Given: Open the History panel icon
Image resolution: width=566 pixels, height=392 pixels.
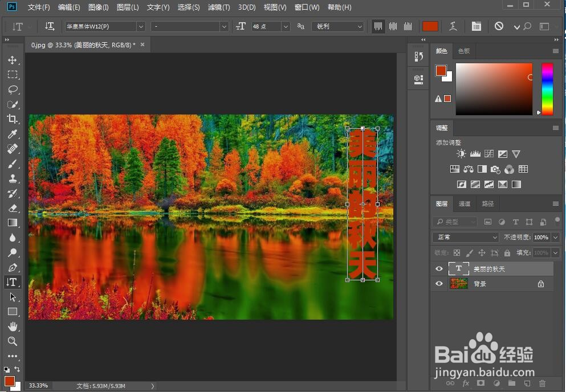Looking at the screenshot, I should pos(419,56).
